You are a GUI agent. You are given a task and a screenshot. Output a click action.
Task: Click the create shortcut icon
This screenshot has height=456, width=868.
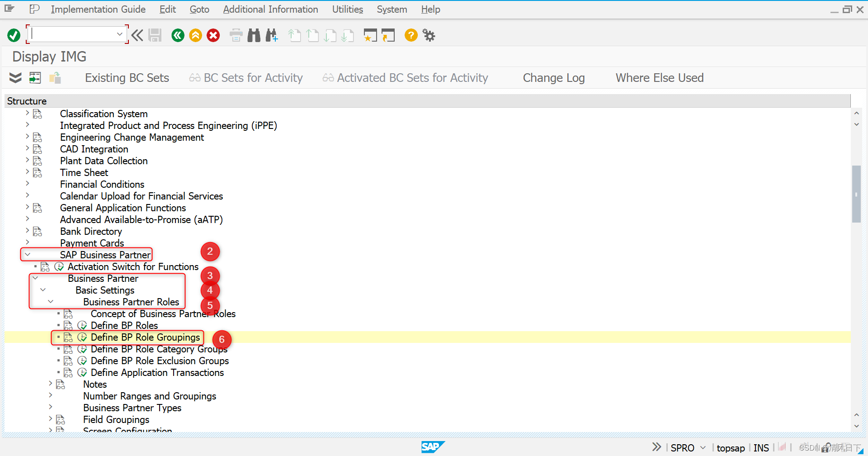[x=388, y=35]
